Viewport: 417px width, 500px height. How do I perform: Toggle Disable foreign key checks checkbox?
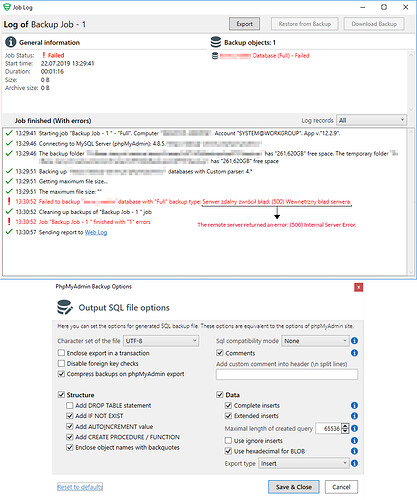(61, 363)
